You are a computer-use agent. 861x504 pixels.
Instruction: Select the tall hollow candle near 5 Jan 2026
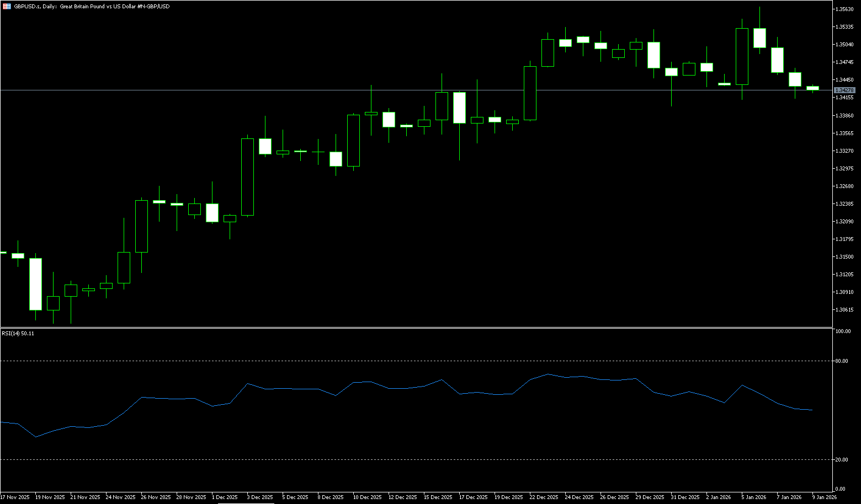[742, 56]
